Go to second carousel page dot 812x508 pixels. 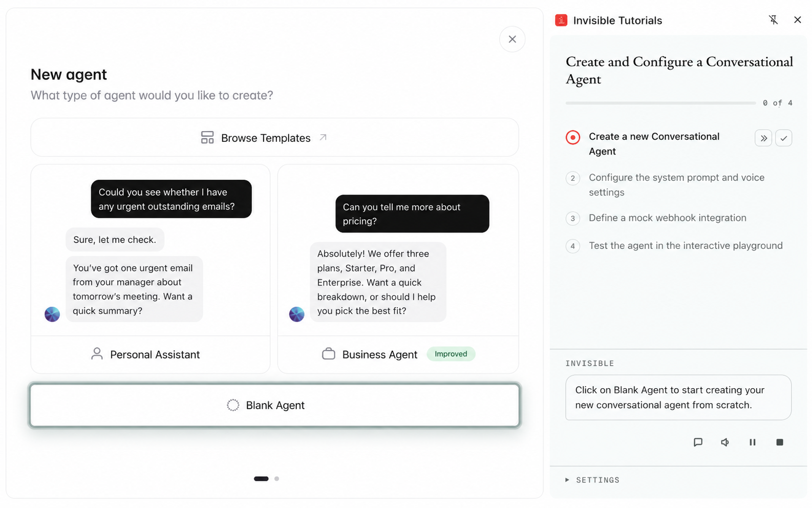(276, 479)
